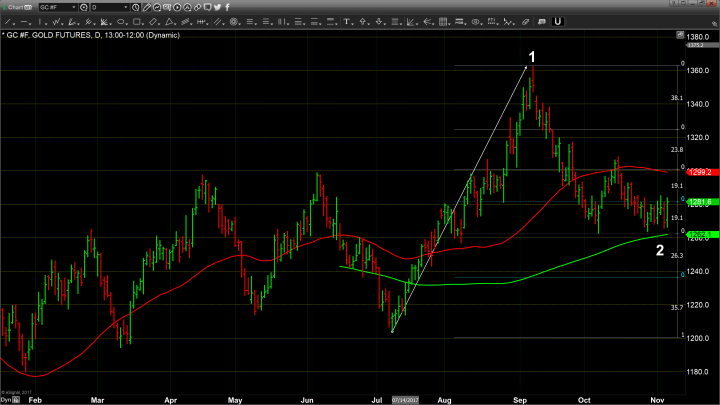Pick the text annotation T tool
Image resolution: width=720 pixels, height=405 pixels.
point(345,21)
